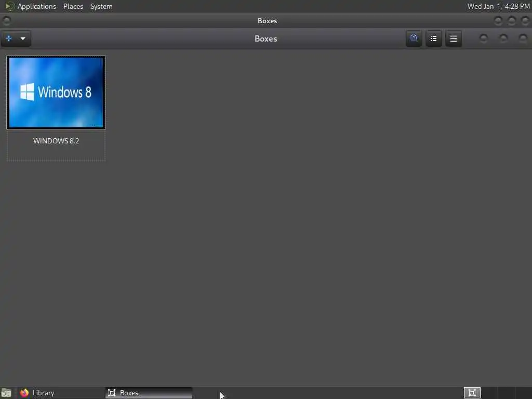Click the window menu button left of the Boxes title
The image size is (532, 399).
(6, 21)
